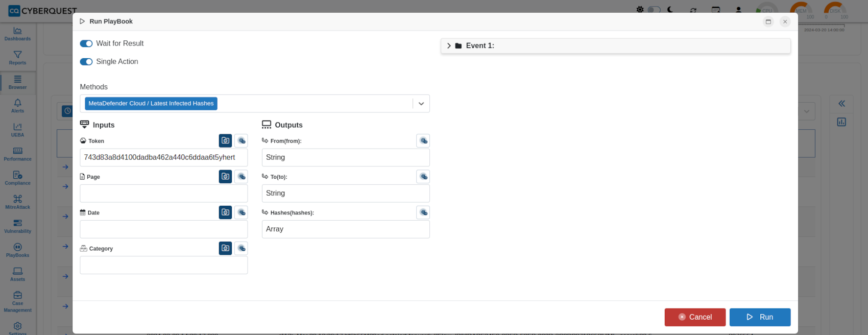Click the MEM usage gauge
Screen dimensions: 868x335
(802, 10)
